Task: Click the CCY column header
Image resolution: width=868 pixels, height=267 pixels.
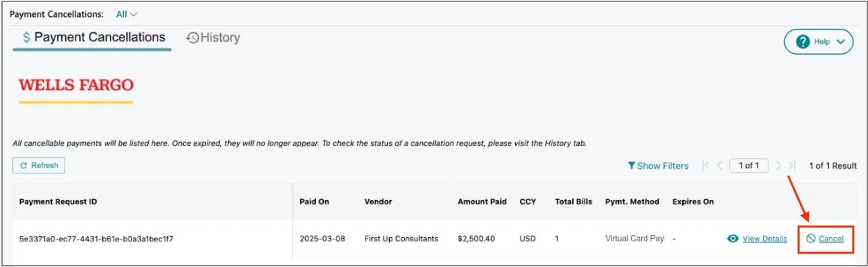Action: click(527, 202)
